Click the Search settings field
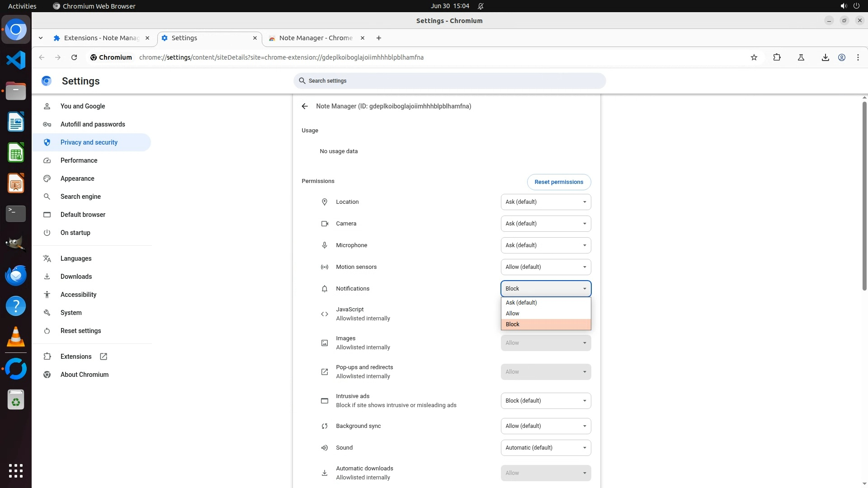The image size is (868, 488). tap(449, 81)
